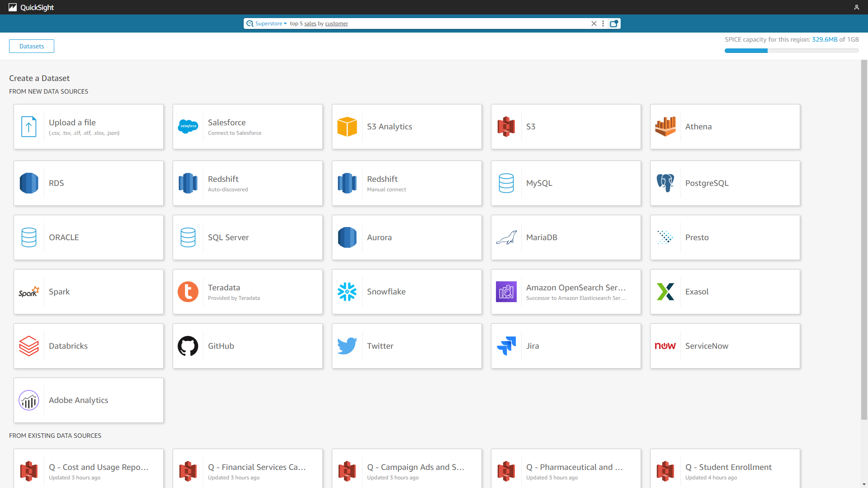
Task: Click the Upload a file icon
Action: coord(29,127)
